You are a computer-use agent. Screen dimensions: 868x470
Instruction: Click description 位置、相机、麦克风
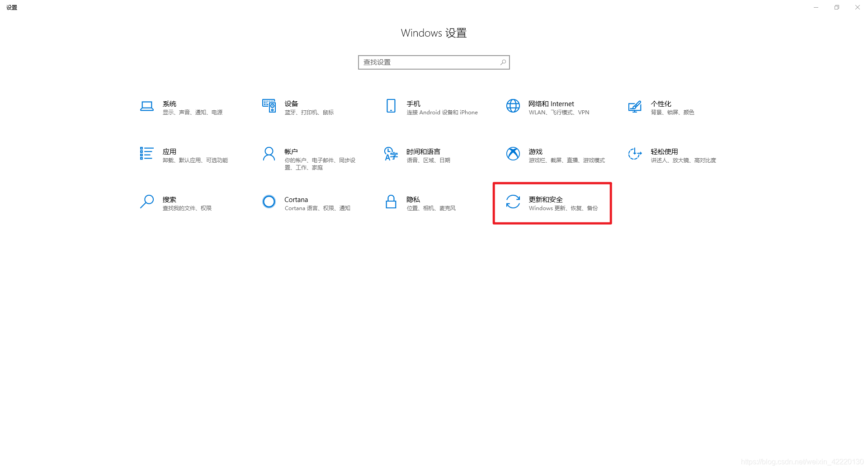point(431,208)
